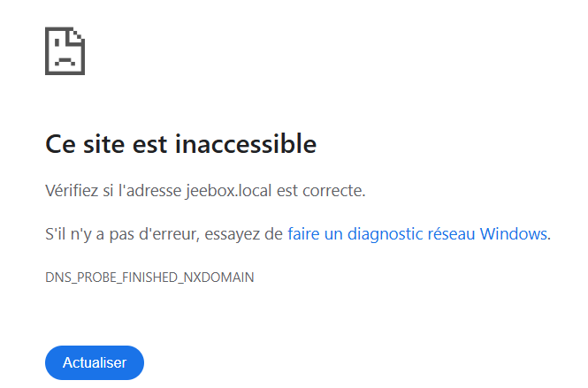Open the 'faire un diagnostic réseau Windows' link
Viewport: 588px width, 388px height.
click(418, 234)
